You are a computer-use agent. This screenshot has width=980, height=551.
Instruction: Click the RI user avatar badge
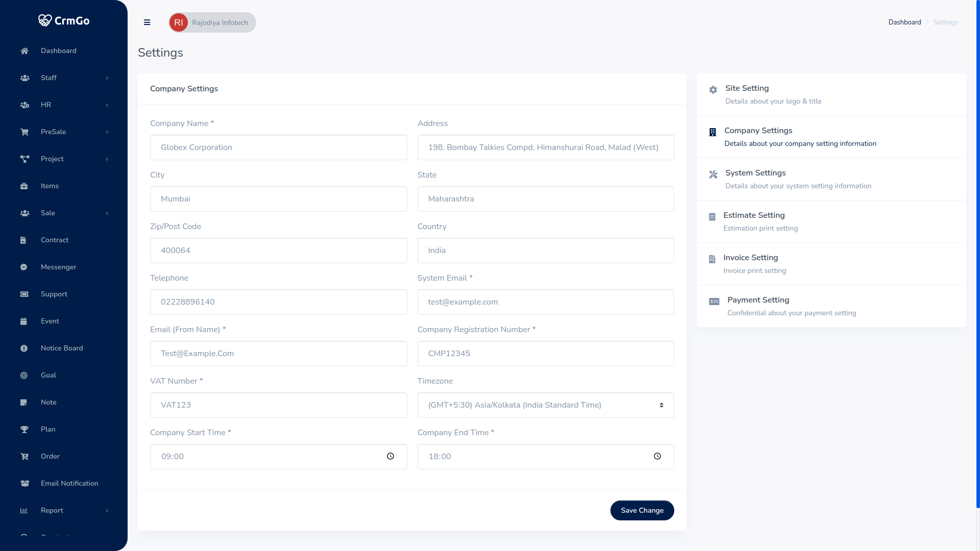179,22
